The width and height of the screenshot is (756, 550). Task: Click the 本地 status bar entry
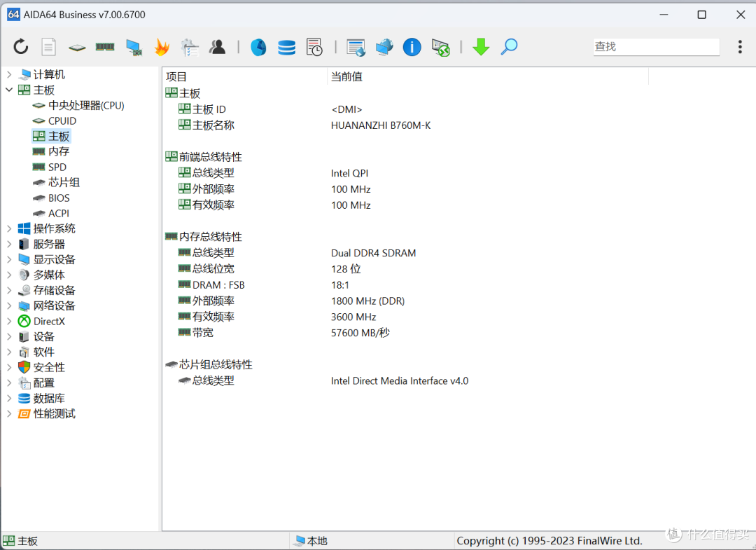(x=311, y=541)
